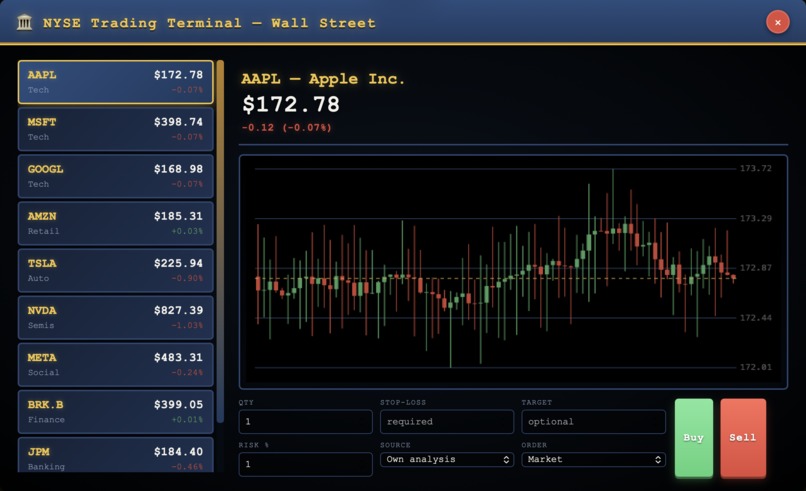Click the watchlist scrollbar thumb
This screenshot has width=806, height=491.
click(x=220, y=241)
